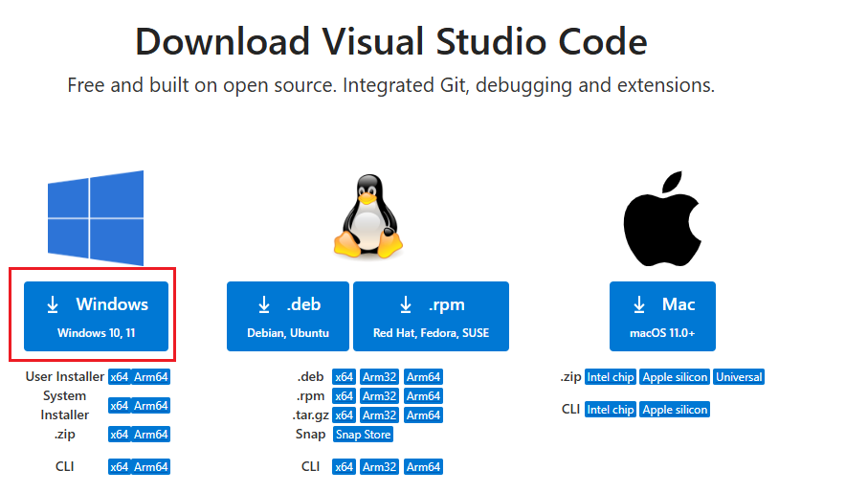Screen dimensions: 868x493
Task: Choose Arm32 for Linux CLI
Action: (379, 467)
